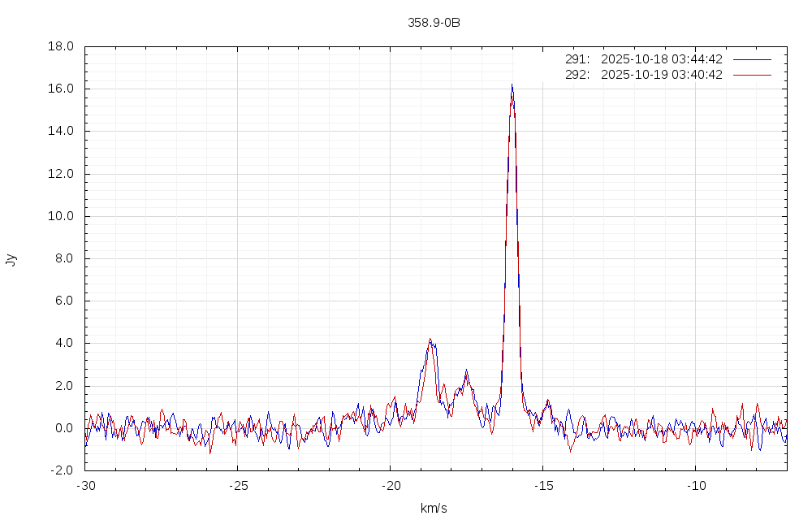
Task: Click the small peak near -17.5 km/s
Action: pyautogui.click(x=466, y=372)
